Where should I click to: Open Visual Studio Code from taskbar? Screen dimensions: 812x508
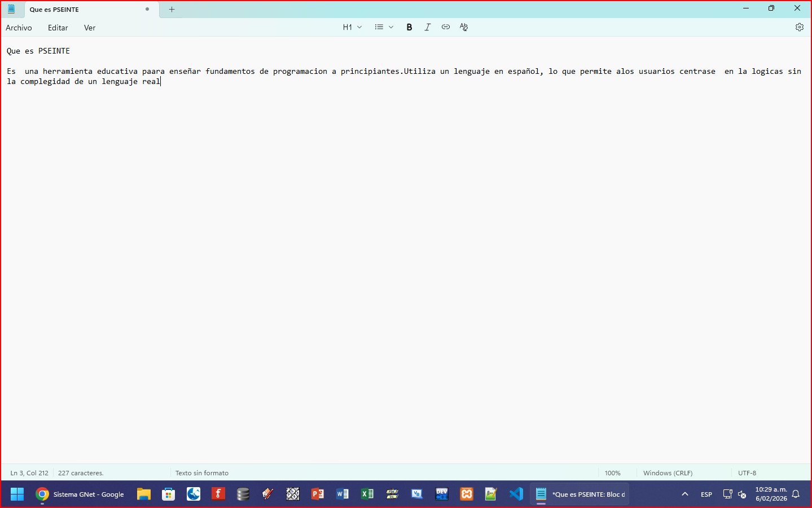516,494
